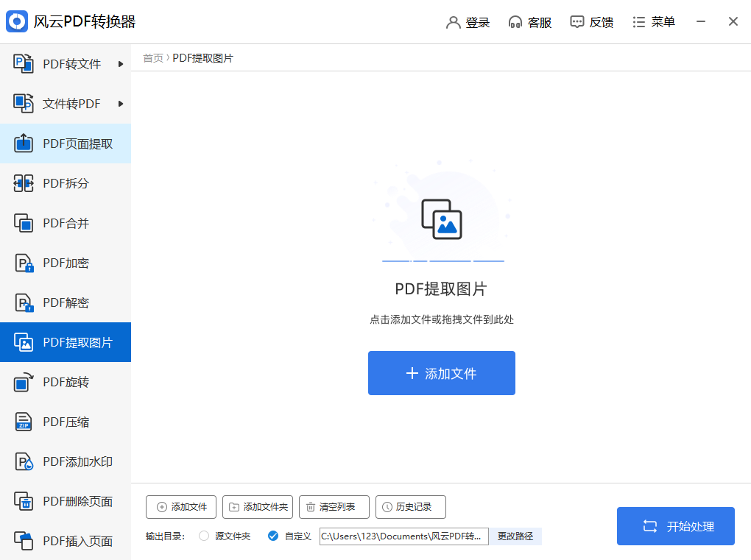Start conversion with 开始处理 button
Viewport: 751px width, 560px height.
click(676, 526)
